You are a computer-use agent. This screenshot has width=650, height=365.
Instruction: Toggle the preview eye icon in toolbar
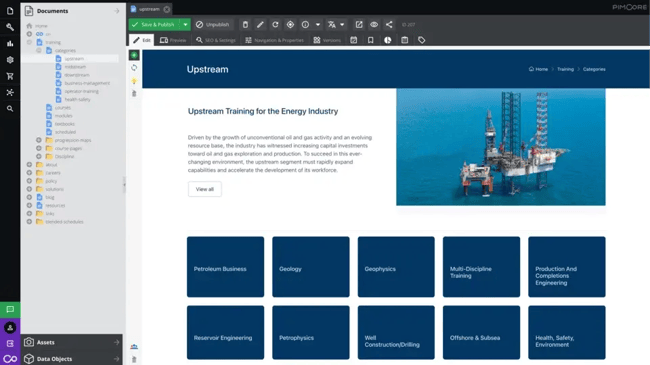pos(374,24)
